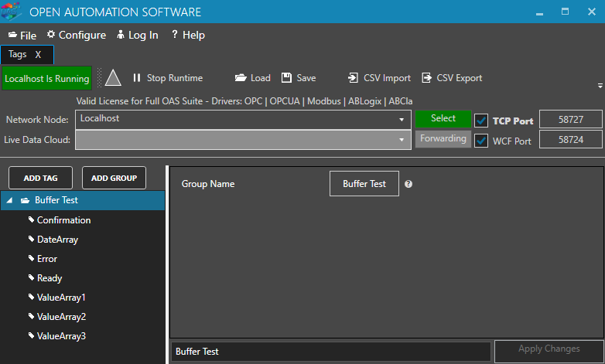Click the Load folder icon
The width and height of the screenshot is (605, 364).
click(241, 78)
